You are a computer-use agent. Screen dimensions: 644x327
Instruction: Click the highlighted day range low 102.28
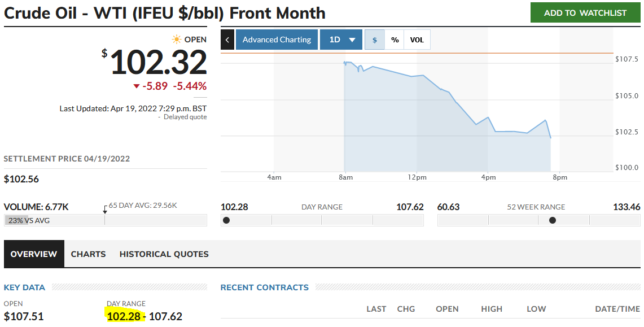123,316
